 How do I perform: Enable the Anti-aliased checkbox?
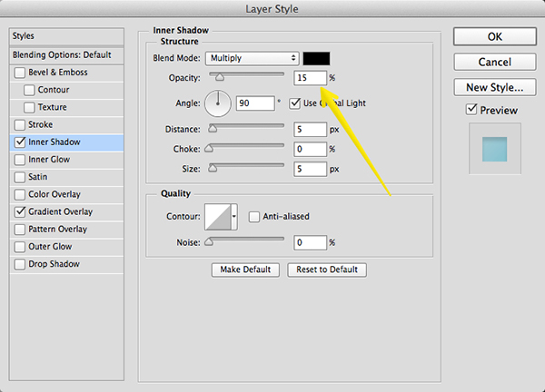pos(254,216)
